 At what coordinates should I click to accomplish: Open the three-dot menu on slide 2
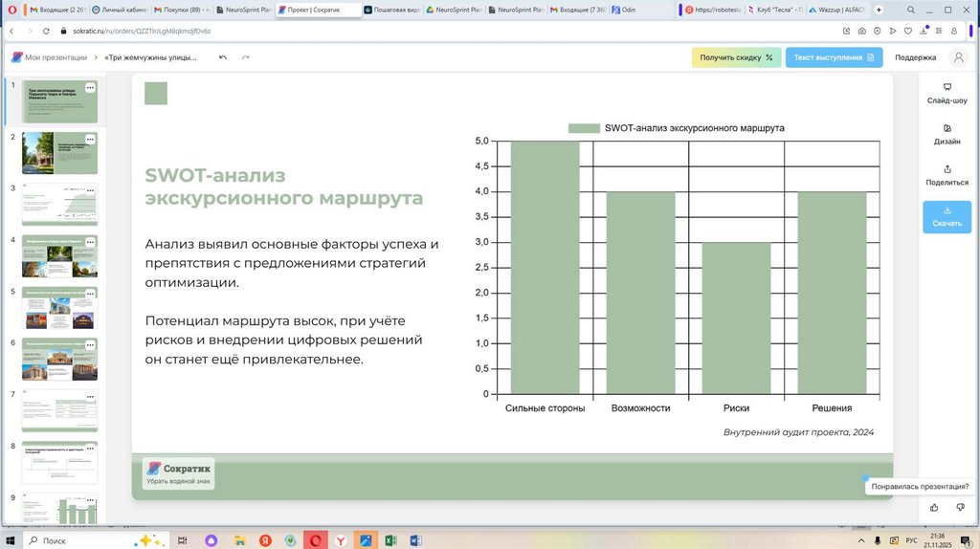(90, 139)
